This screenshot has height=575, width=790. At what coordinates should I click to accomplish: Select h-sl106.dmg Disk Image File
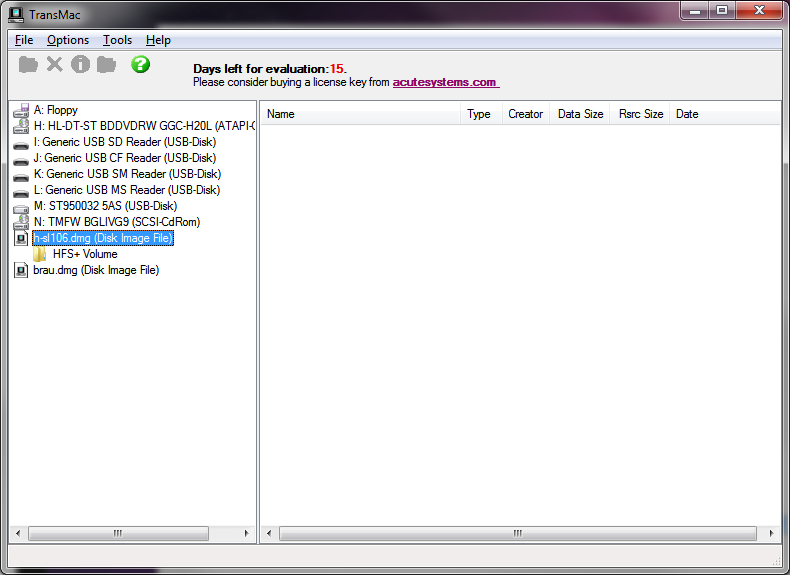click(x=103, y=238)
